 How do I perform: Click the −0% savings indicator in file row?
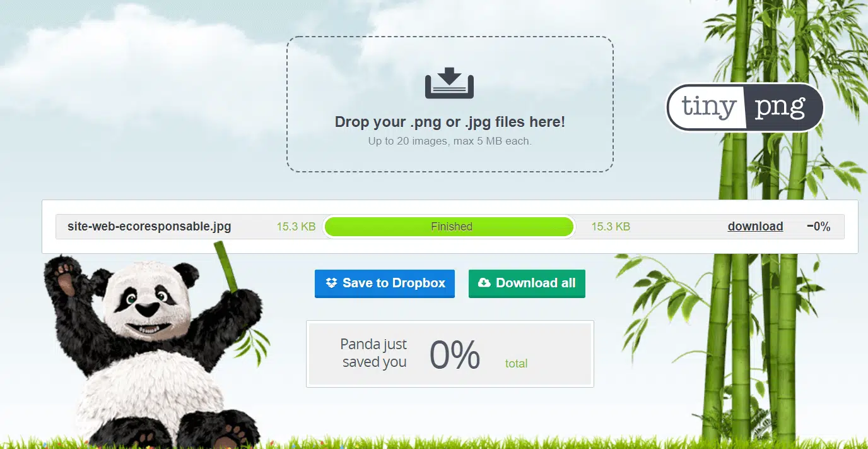pos(818,227)
